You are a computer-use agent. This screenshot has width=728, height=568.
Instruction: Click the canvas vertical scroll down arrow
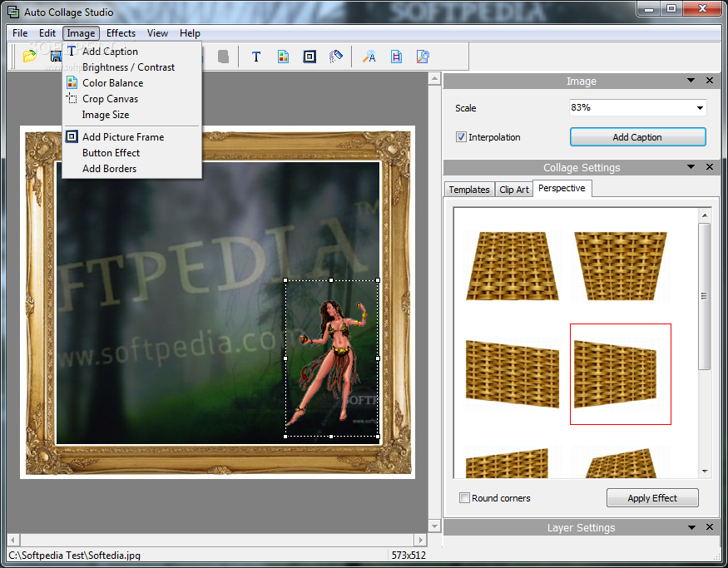pos(434,526)
